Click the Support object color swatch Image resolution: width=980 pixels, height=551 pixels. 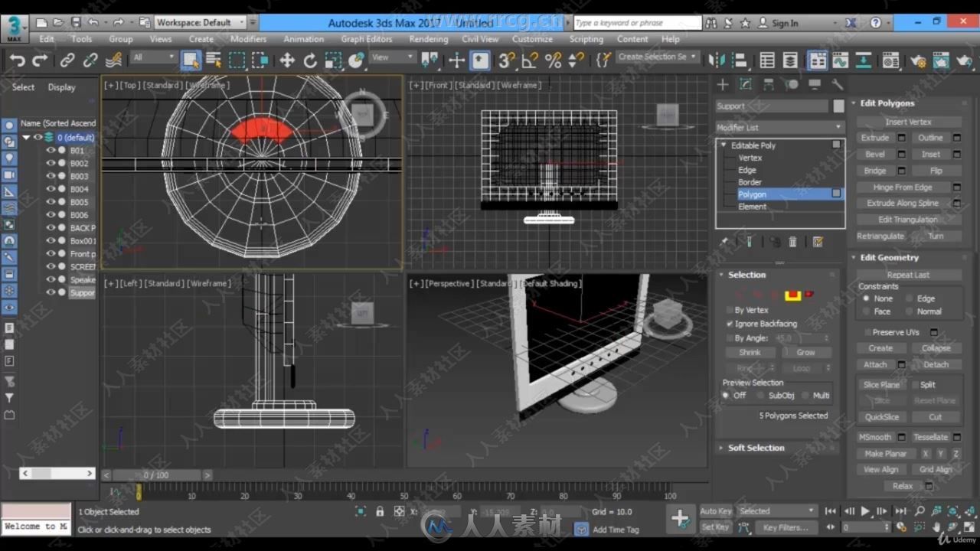(x=839, y=106)
